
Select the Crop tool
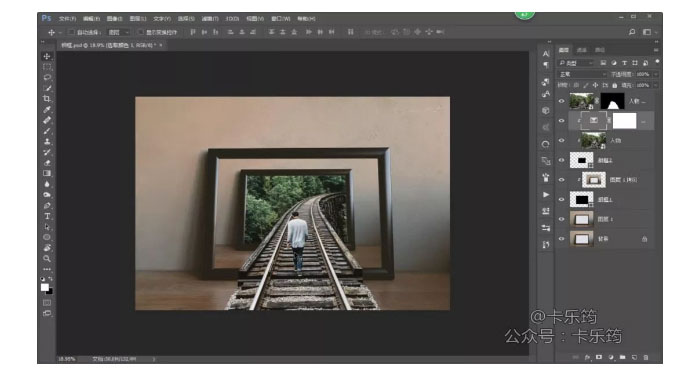click(47, 99)
